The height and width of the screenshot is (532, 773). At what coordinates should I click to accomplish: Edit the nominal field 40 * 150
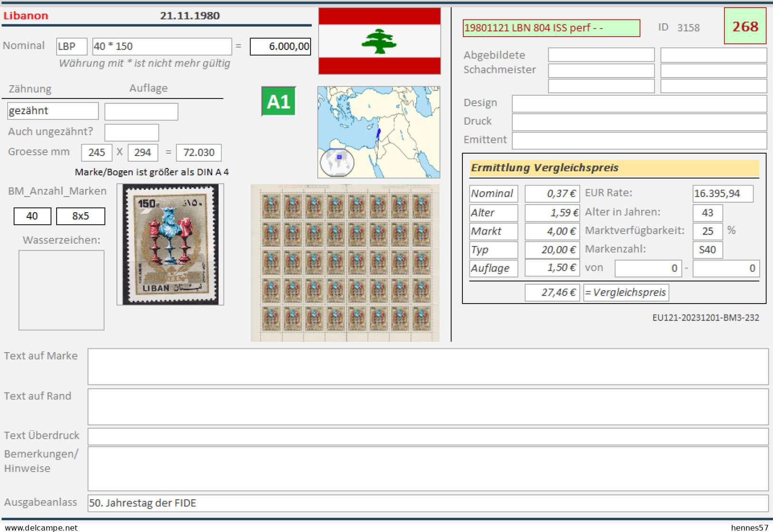162,47
